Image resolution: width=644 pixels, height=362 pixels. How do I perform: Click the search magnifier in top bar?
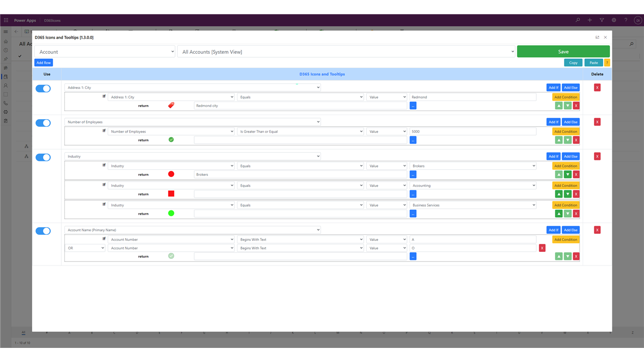coord(578,20)
